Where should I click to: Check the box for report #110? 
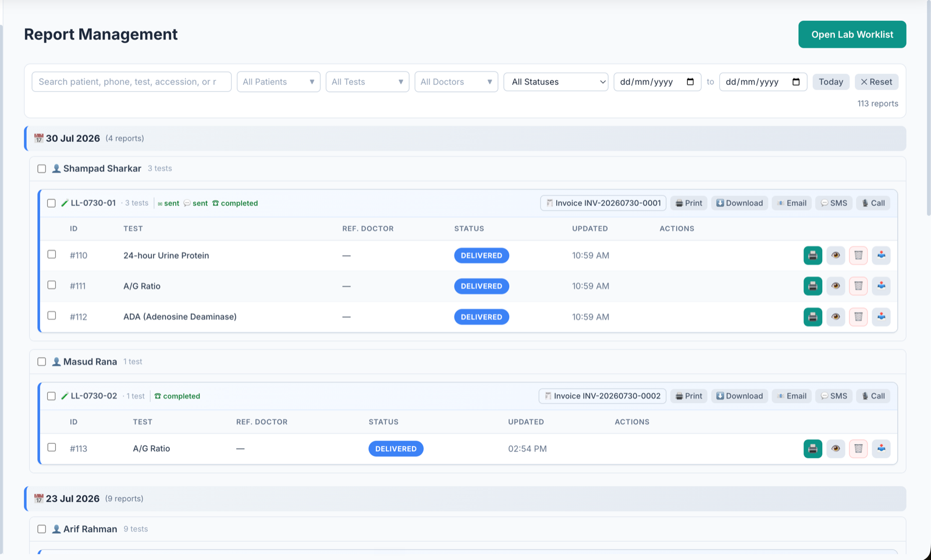tap(52, 254)
